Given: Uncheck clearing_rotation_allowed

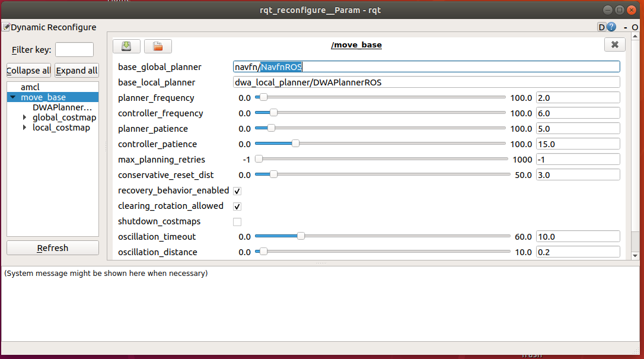Looking at the screenshot, I should pyautogui.click(x=237, y=206).
